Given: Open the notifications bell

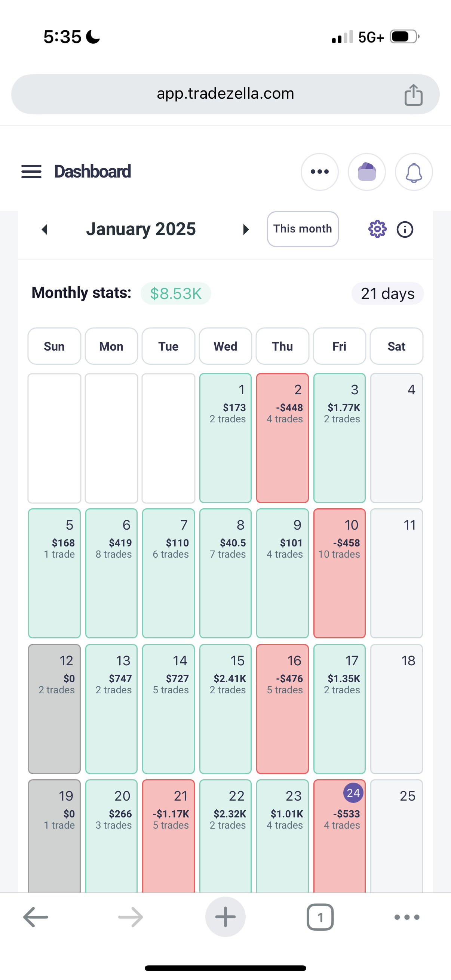Looking at the screenshot, I should point(414,172).
